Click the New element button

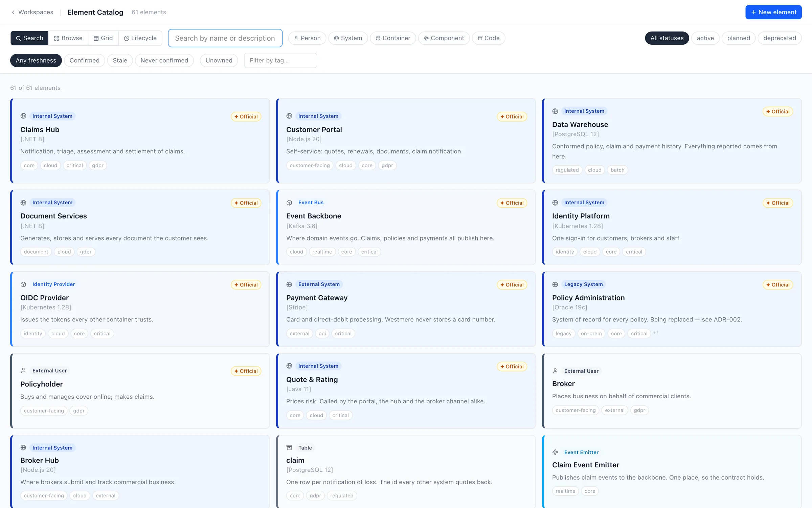pyautogui.click(x=773, y=12)
